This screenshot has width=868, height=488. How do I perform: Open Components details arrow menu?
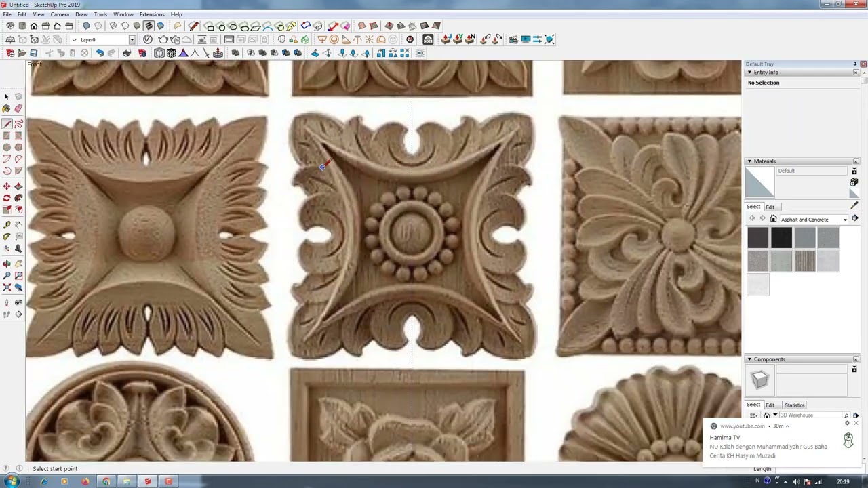(856, 415)
